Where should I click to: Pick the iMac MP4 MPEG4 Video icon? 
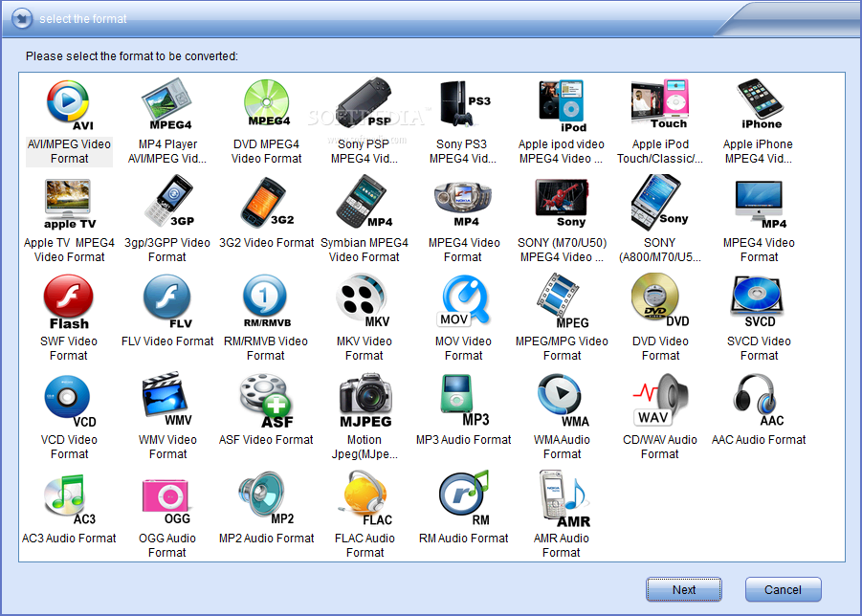tap(760, 205)
